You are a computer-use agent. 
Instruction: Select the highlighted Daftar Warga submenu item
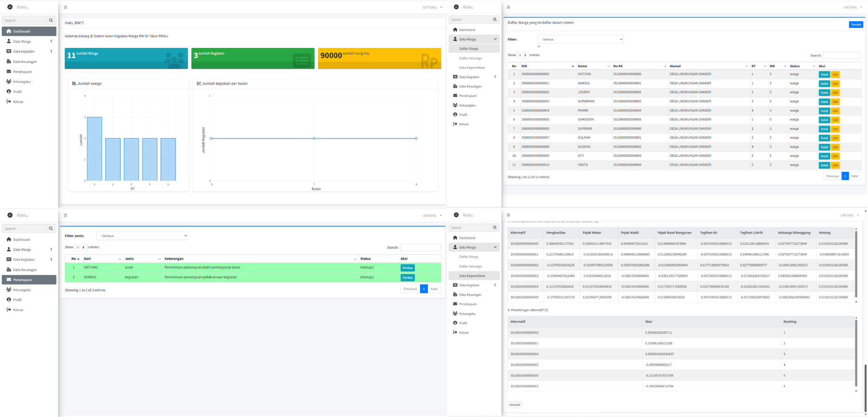[474, 48]
